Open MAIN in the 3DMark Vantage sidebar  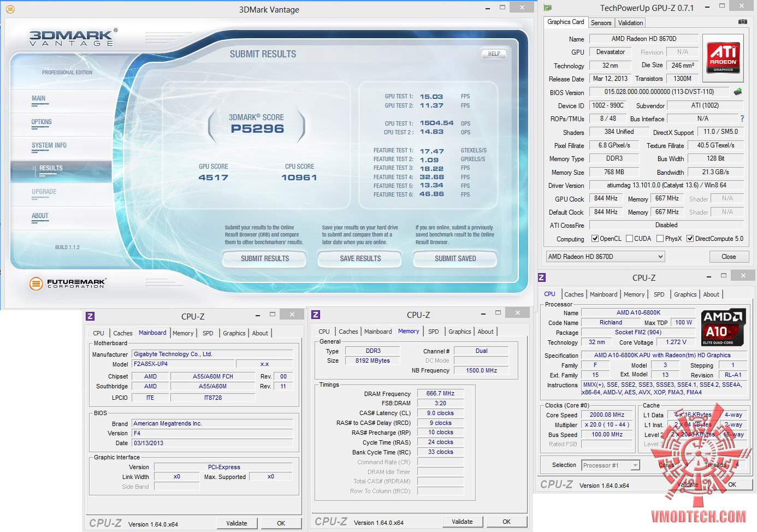(39, 99)
